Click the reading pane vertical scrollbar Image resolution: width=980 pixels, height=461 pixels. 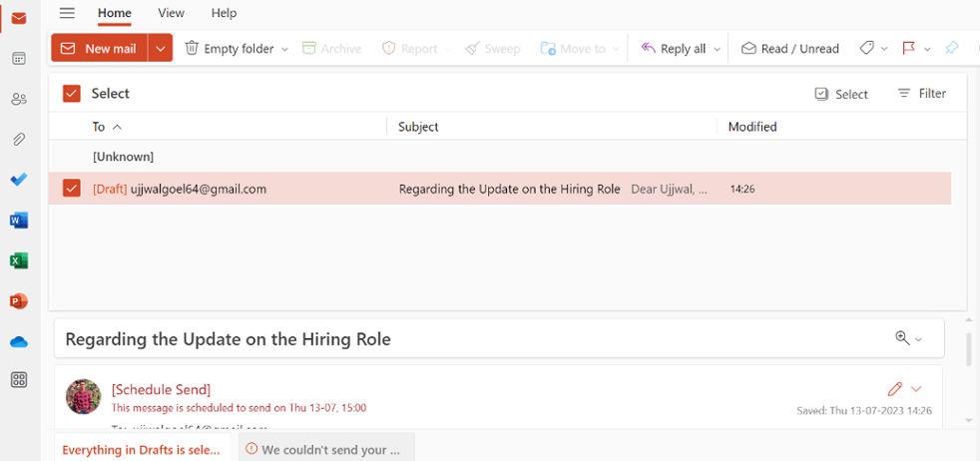point(968,349)
